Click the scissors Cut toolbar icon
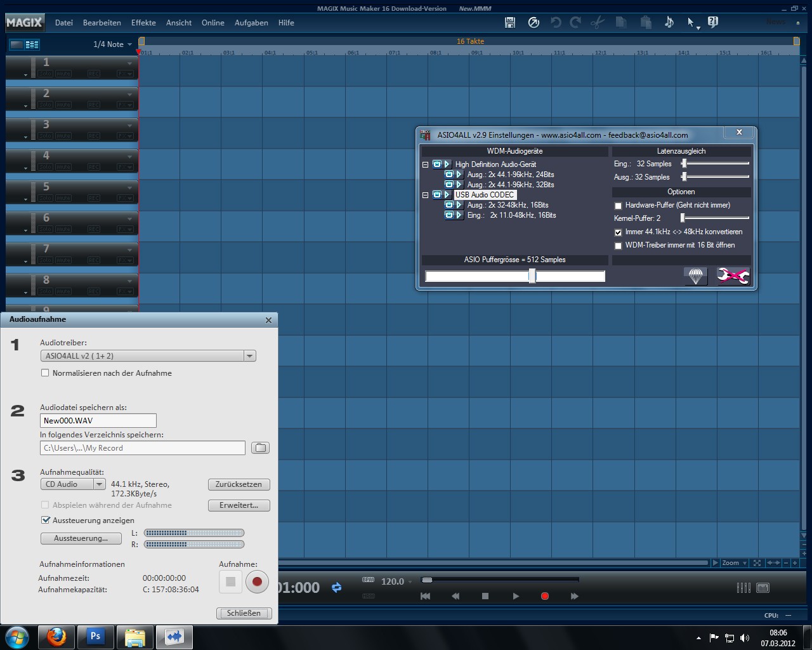This screenshot has width=812, height=650. coord(598,22)
